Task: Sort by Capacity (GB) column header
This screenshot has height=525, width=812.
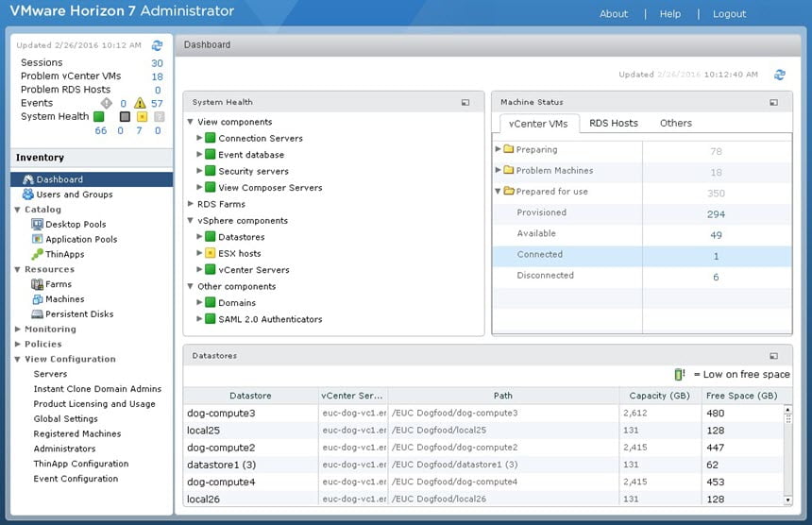Action: tap(660, 396)
